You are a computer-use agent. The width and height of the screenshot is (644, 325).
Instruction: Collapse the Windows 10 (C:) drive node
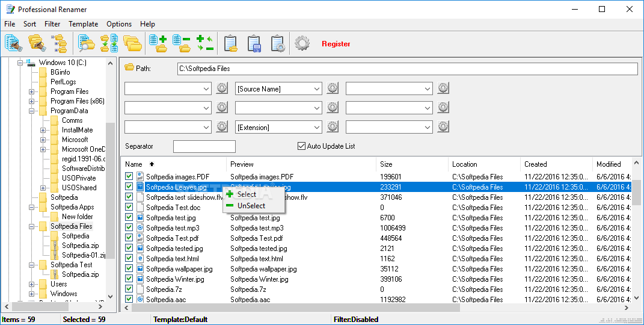coord(20,63)
